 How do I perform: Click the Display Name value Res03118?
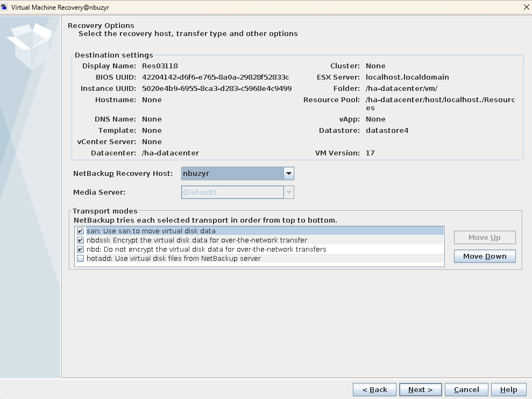(160, 66)
